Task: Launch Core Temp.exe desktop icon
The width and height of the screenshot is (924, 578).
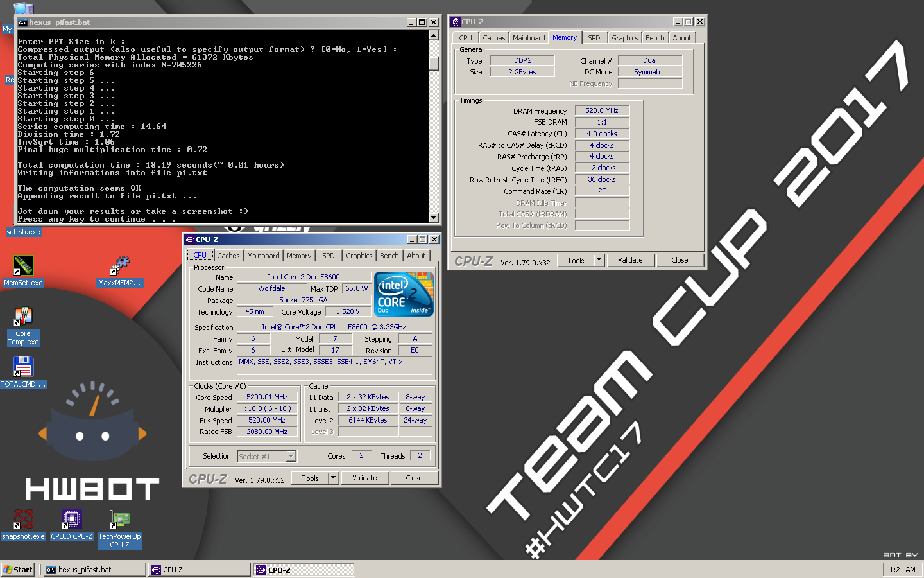Action: (x=24, y=316)
